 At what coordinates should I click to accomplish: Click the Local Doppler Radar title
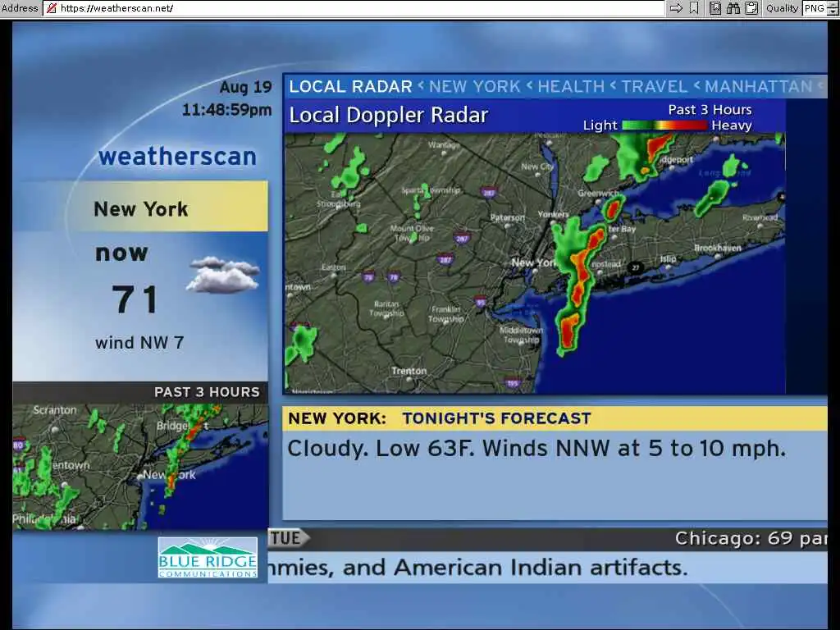388,115
